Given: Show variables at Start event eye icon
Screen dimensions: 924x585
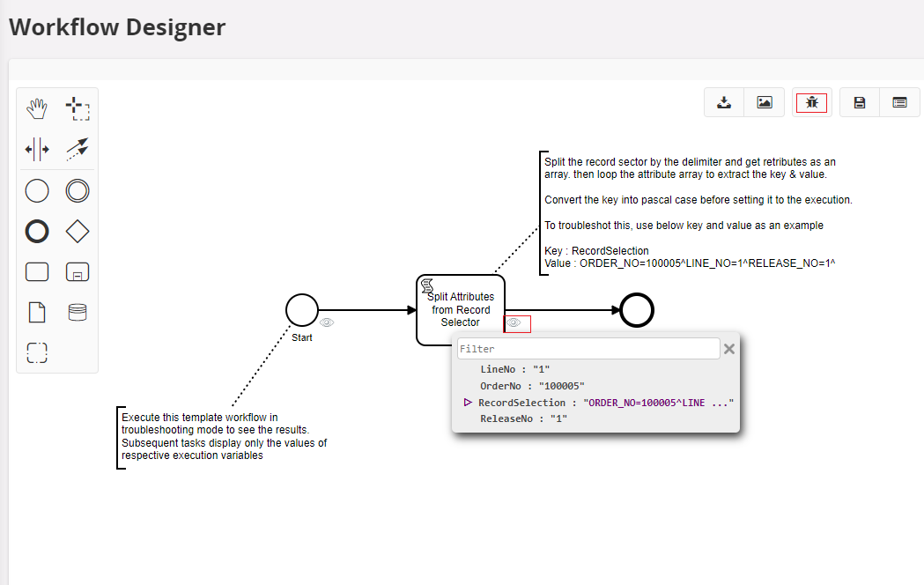Looking at the screenshot, I should 327,322.
